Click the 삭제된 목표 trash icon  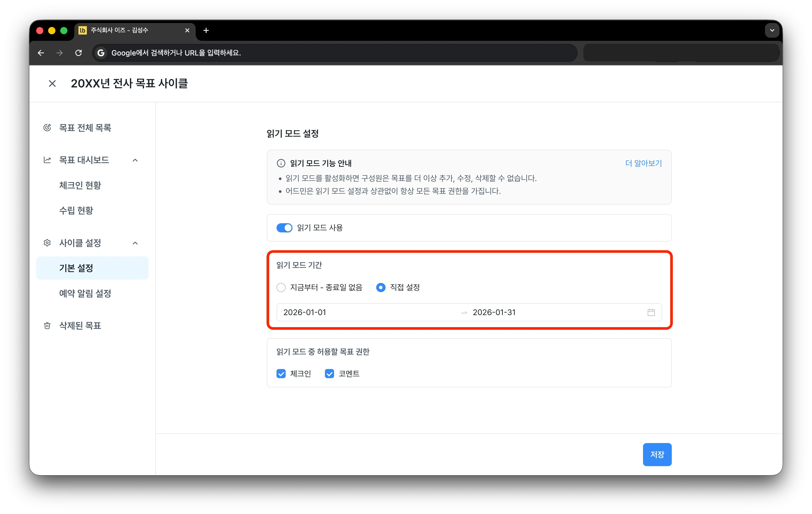[x=47, y=326]
